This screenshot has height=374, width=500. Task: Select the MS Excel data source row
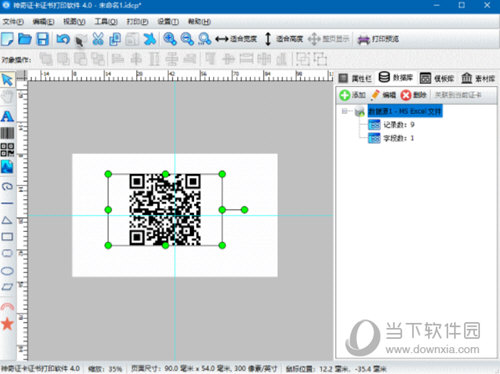[405, 111]
